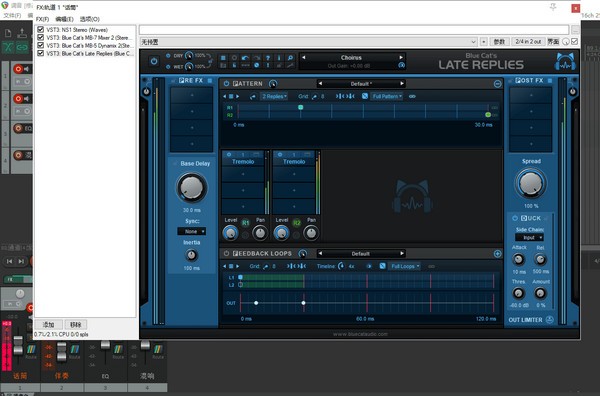Image resolution: width=600 pixels, height=396 pixels.
Task: Click the Spread knob
Action: [x=531, y=184]
